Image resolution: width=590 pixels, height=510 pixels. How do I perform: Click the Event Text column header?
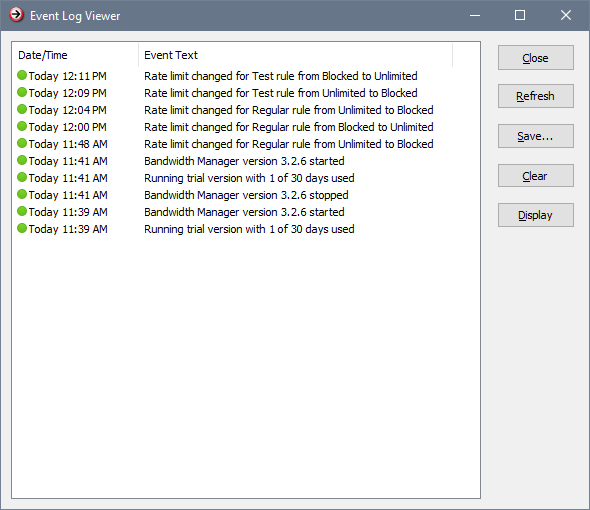click(x=295, y=55)
